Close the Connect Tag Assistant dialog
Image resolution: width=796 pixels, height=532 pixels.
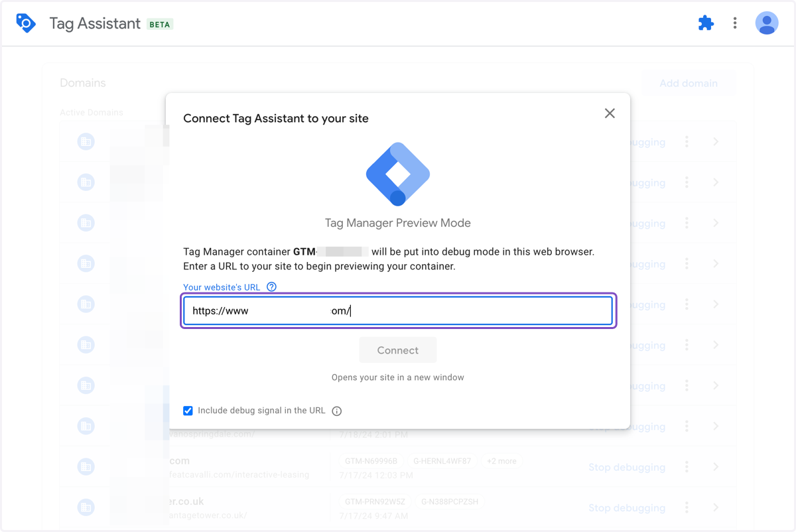click(610, 113)
